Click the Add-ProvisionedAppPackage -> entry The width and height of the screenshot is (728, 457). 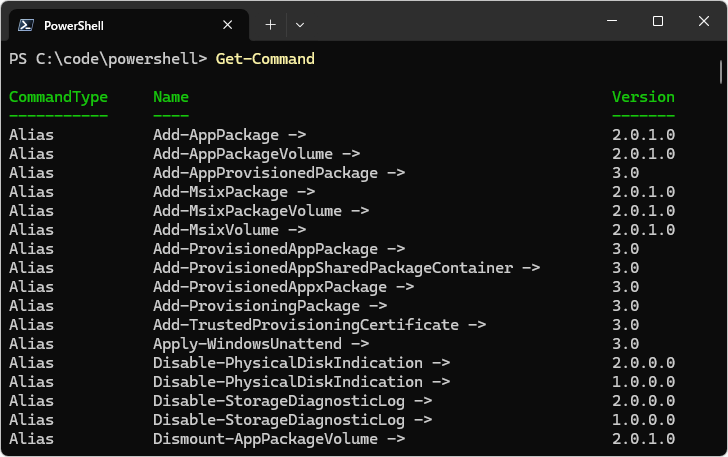(x=279, y=249)
